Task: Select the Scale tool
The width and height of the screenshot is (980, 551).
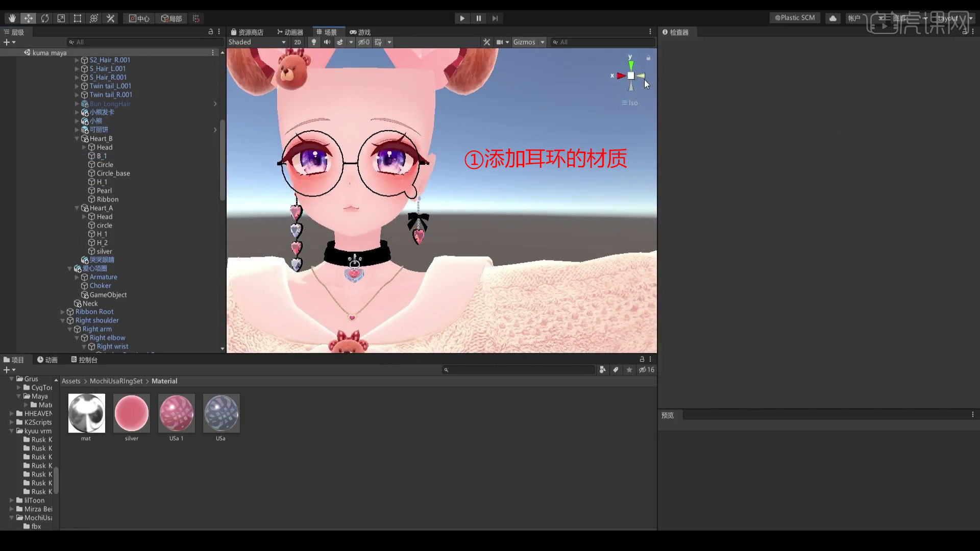Action: tap(61, 18)
